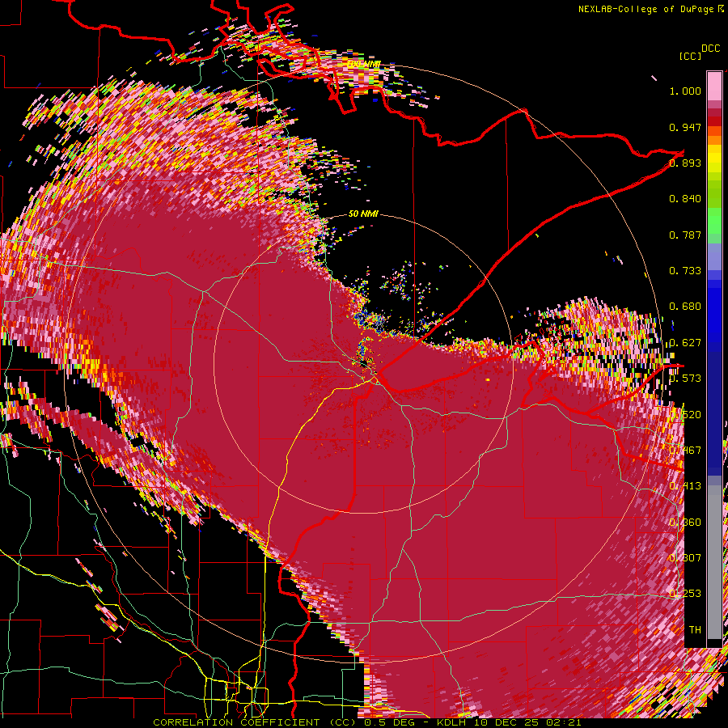Select the 0.680 legend value
Image resolution: width=728 pixels, height=728 pixels.
[685, 307]
